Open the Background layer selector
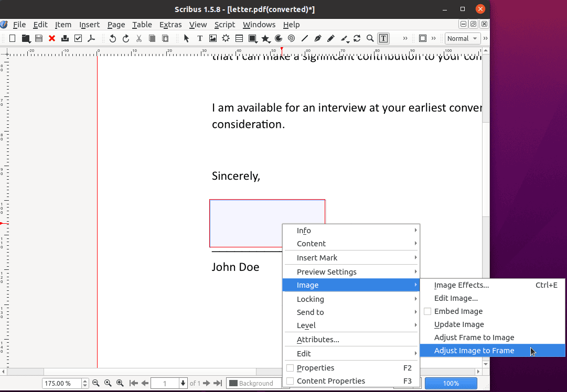Screen dimensions: 567x392 254,383
